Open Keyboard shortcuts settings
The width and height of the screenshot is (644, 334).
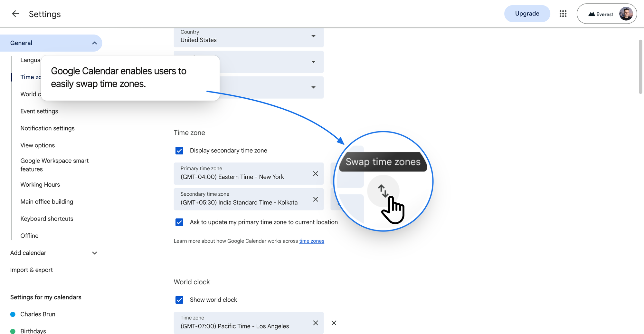[47, 219]
